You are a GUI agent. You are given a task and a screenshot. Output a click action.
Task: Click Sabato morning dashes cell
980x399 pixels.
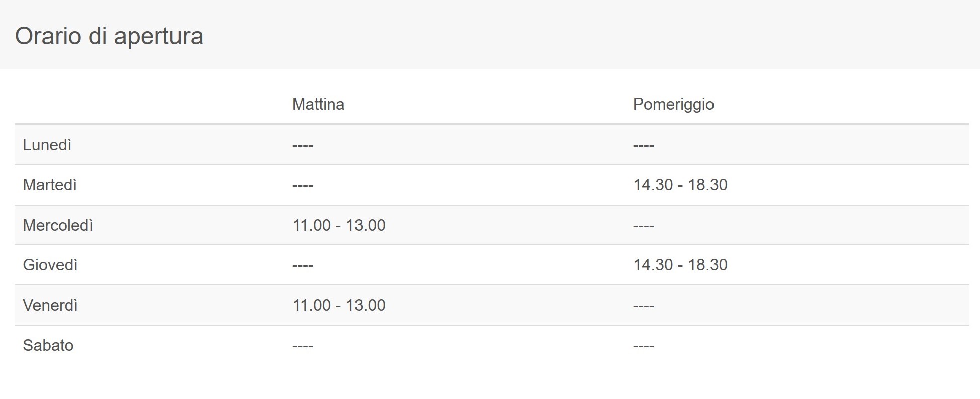(x=303, y=346)
